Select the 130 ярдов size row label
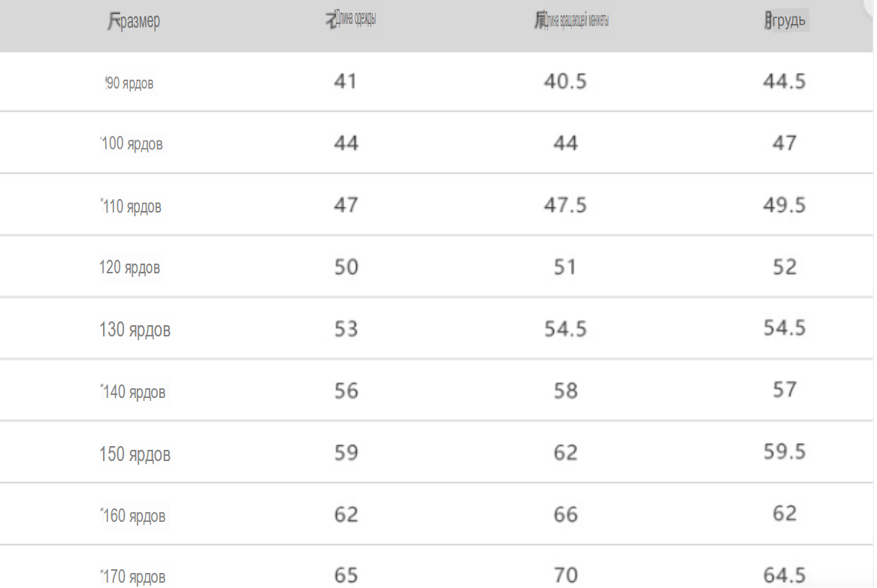877x588 pixels. (x=135, y=329)
